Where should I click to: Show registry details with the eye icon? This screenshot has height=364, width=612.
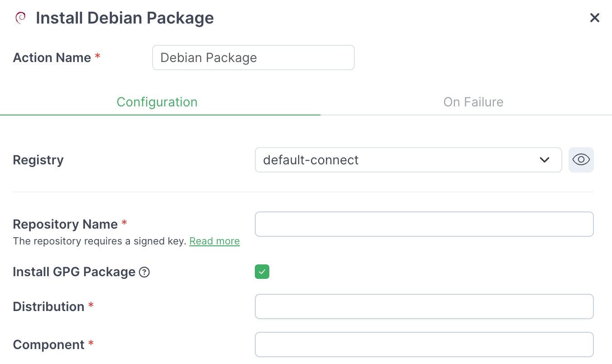581,160
